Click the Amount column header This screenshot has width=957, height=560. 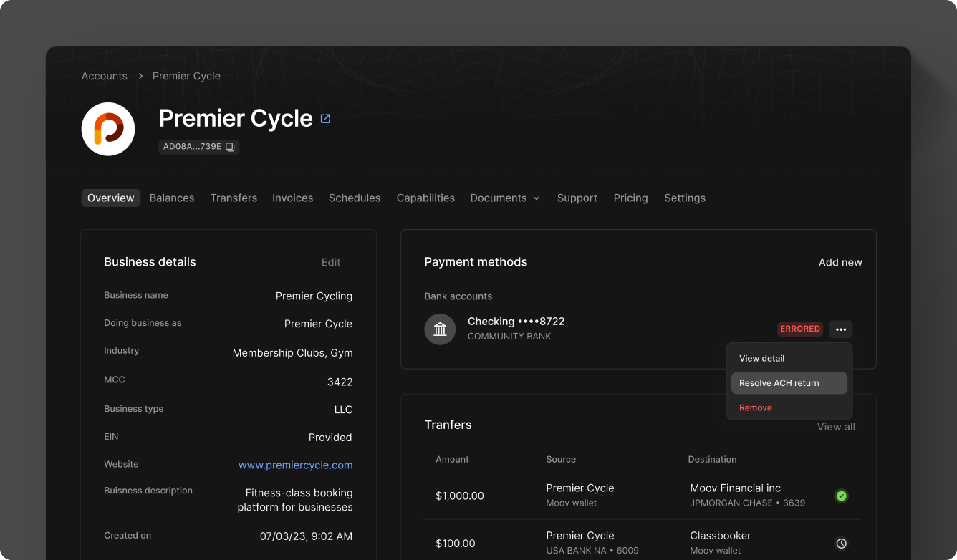[452, 460]
